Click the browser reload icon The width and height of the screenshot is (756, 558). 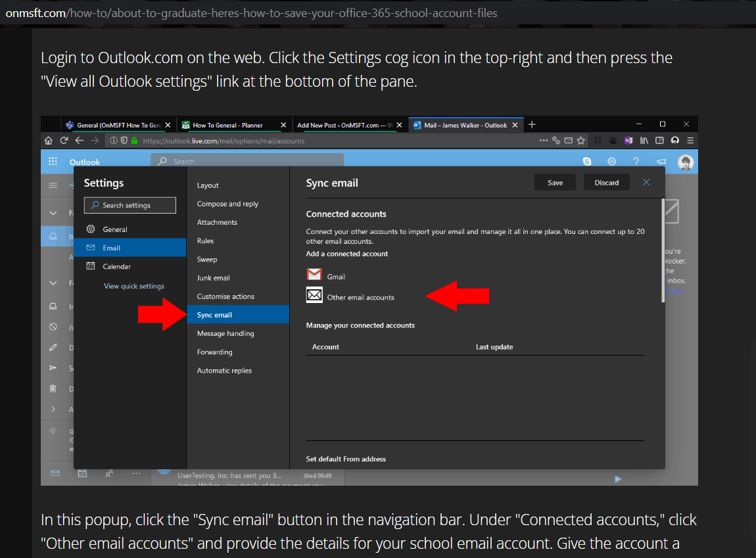(64, 141)
